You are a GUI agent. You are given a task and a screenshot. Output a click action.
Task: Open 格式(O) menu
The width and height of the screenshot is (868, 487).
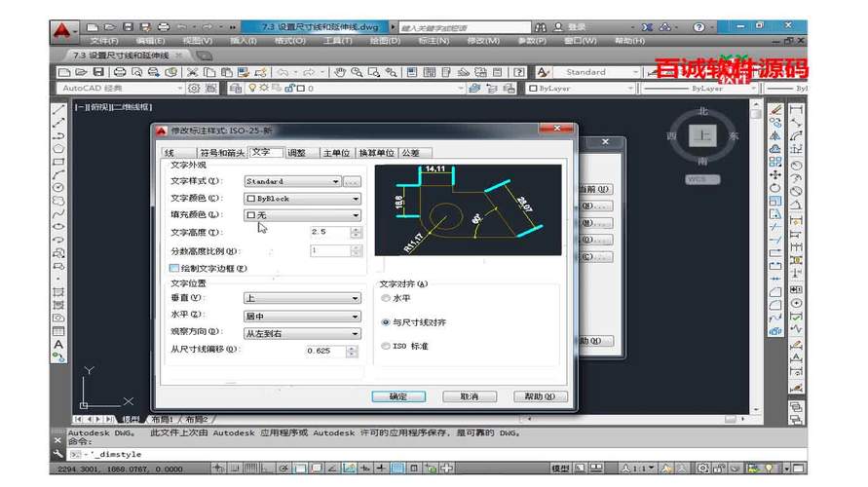point(290,41)
